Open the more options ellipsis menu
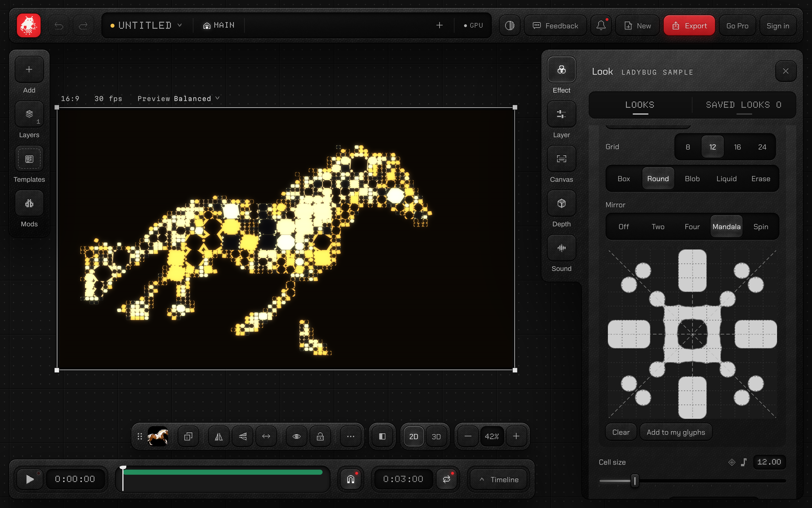This screenshot has height=508, width=812. coord(350,437)
